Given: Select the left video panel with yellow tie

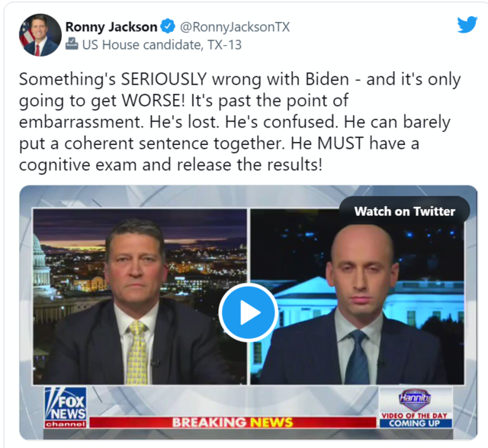Looking at the screenshot, I should pos(140,297).
